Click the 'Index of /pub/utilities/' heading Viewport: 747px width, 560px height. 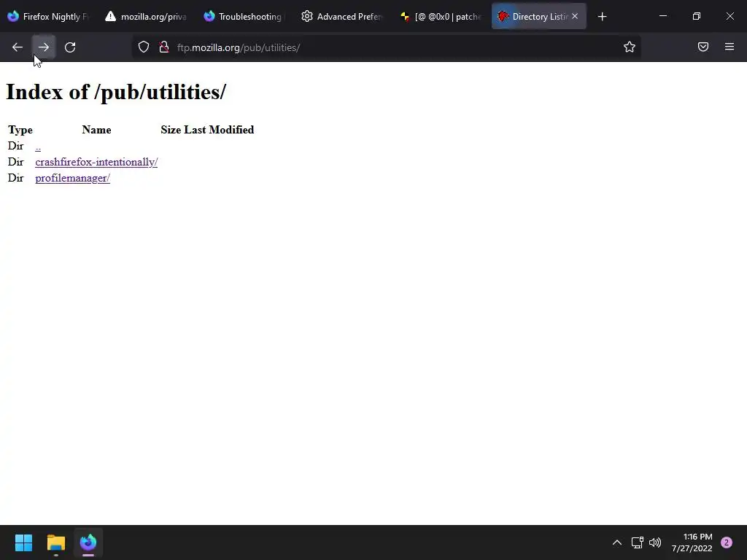click(116, 92)
